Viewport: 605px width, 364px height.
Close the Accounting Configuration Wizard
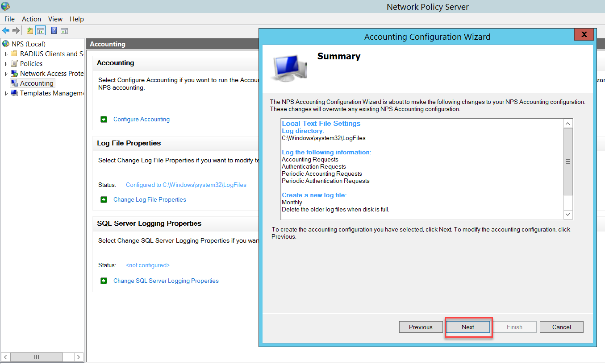(584, 35)
